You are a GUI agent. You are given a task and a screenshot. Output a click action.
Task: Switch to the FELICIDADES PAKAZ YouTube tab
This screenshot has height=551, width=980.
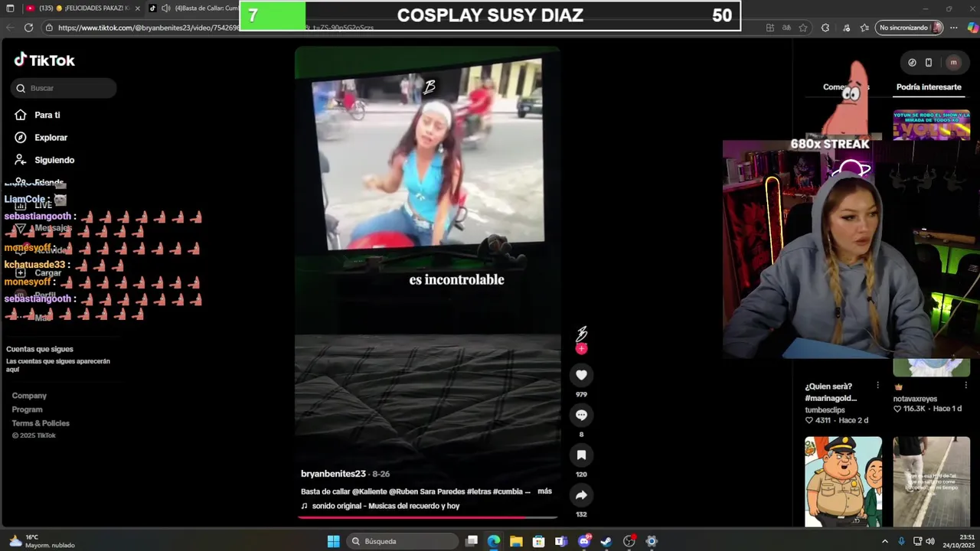[x=83, y=8]
